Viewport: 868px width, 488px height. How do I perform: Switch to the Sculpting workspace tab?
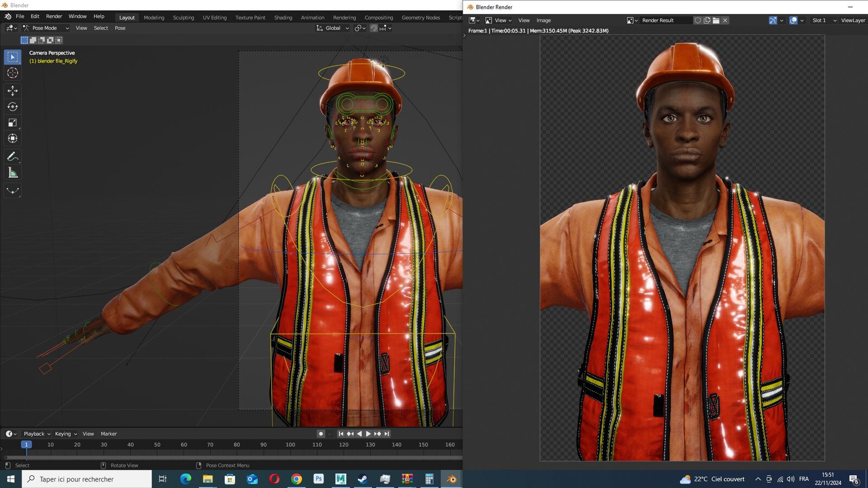click(x=183, y=18)
